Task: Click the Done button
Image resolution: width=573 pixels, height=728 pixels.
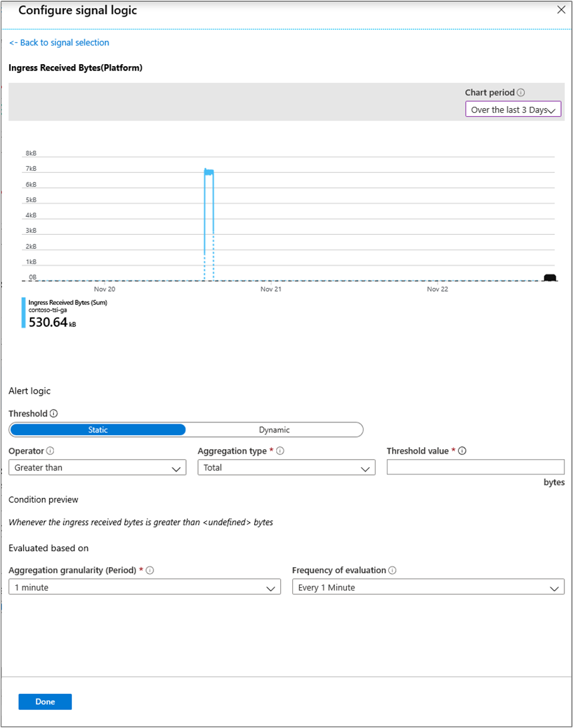Action: click(x=45, y=701)
